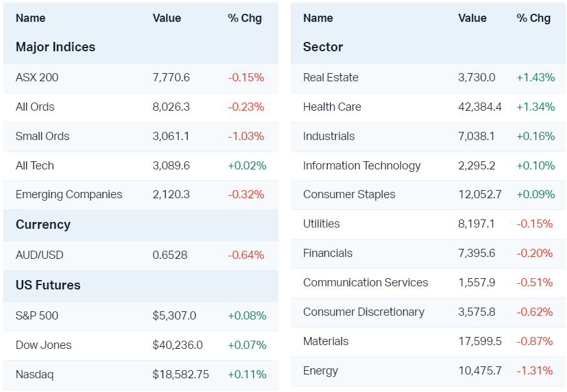Viewport: 567px width, 392px height.
Task: Select the Nasdaq futures entry
Action: pos(34,374)
